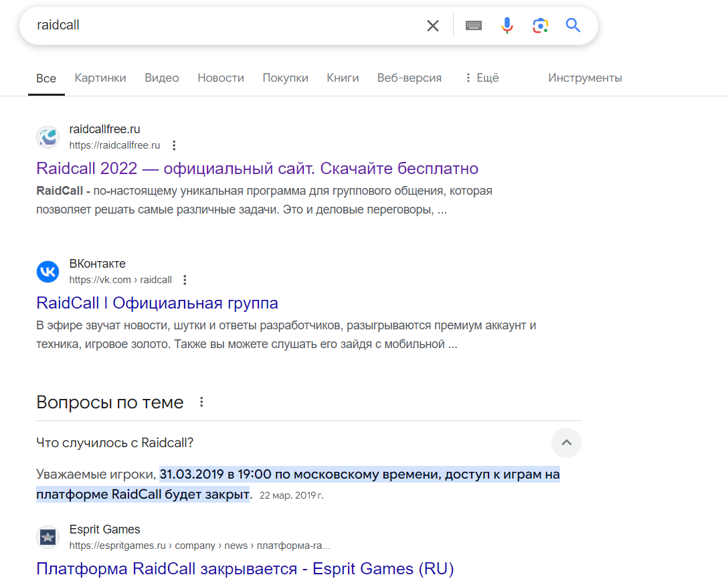Click the В эфире звучат новости snippet
This screenshot has width=728, height=583.
tap(286, 335)
